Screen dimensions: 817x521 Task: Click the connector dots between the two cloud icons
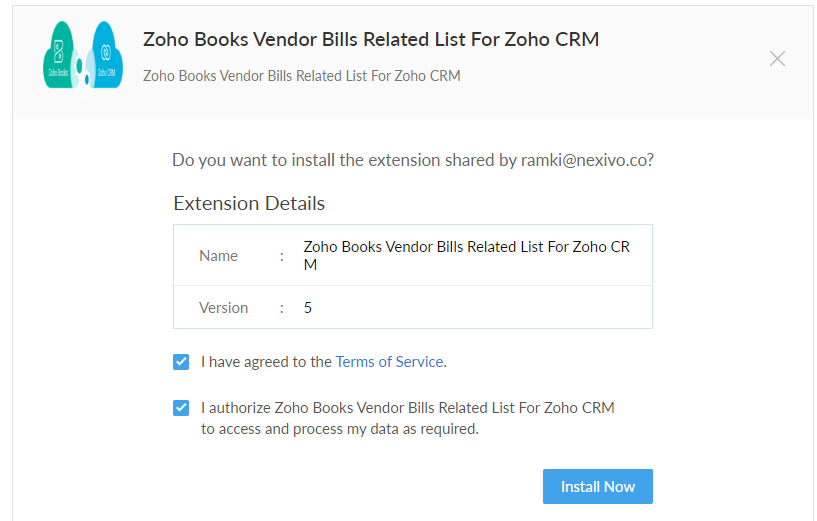tap(82, 67)
